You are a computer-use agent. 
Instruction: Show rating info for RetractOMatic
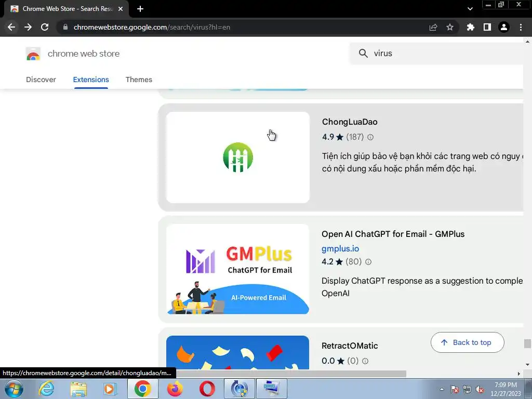point(365,361)
